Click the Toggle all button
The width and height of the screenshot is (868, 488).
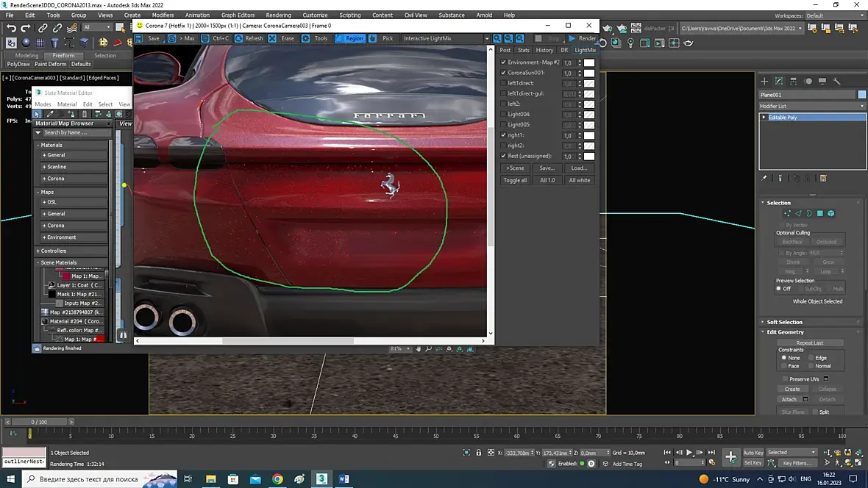[x=515, y=180]
